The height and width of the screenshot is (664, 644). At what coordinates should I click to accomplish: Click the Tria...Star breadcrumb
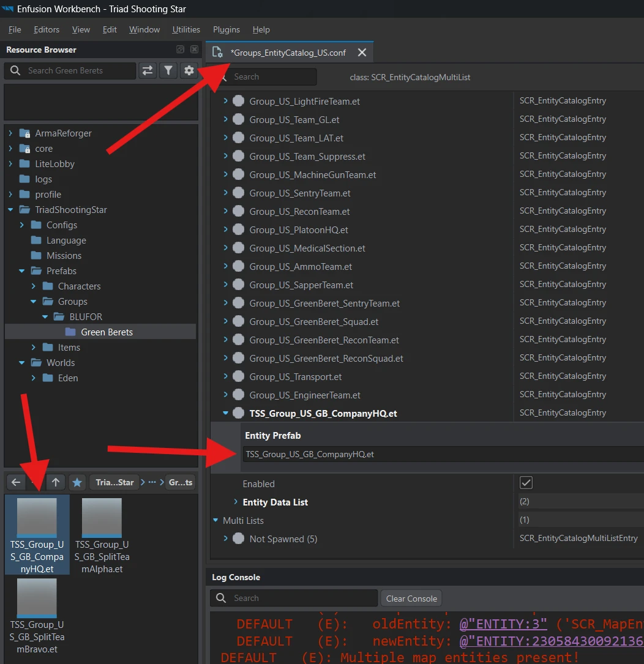(x=114, y=482)
